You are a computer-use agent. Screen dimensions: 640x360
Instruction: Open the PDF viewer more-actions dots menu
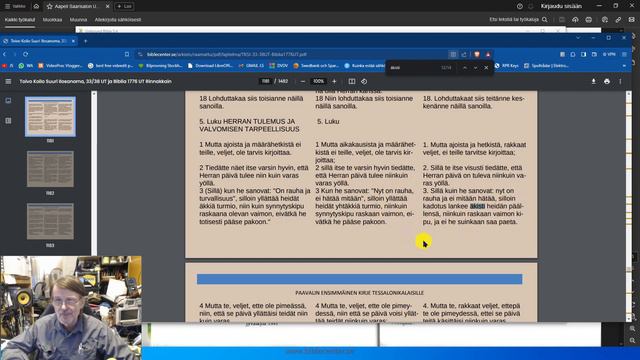point(620,81)
